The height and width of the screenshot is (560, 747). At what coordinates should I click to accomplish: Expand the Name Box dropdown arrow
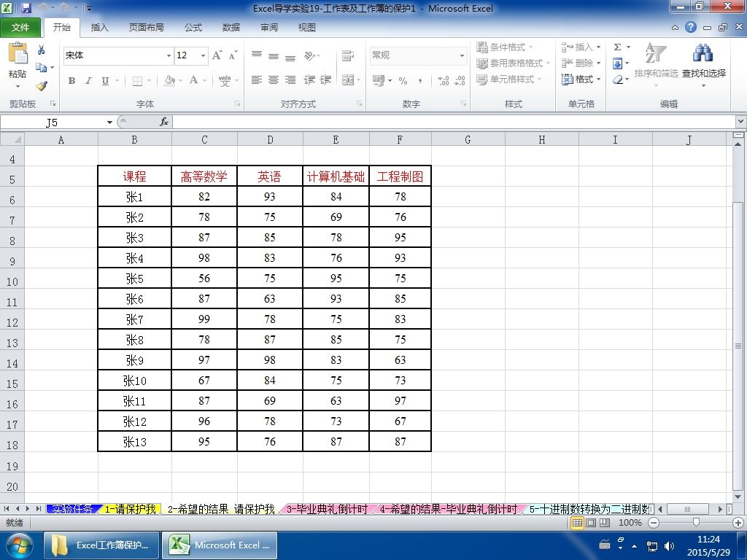[109, 122]
